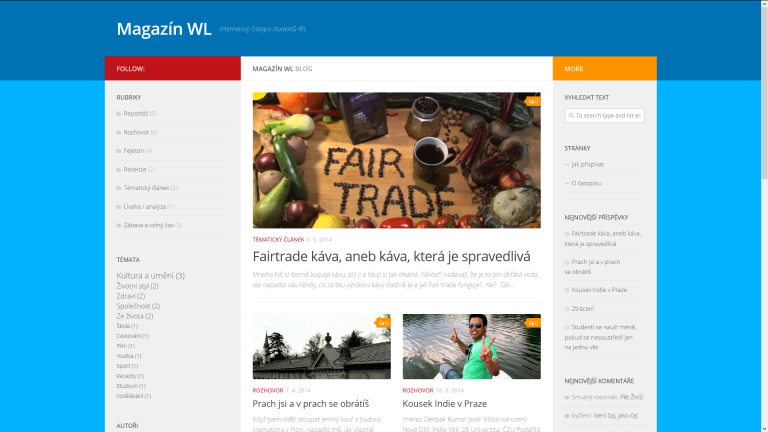Click the orange MORE sidebar header
The image size is (768, 432).
point(605,69)
